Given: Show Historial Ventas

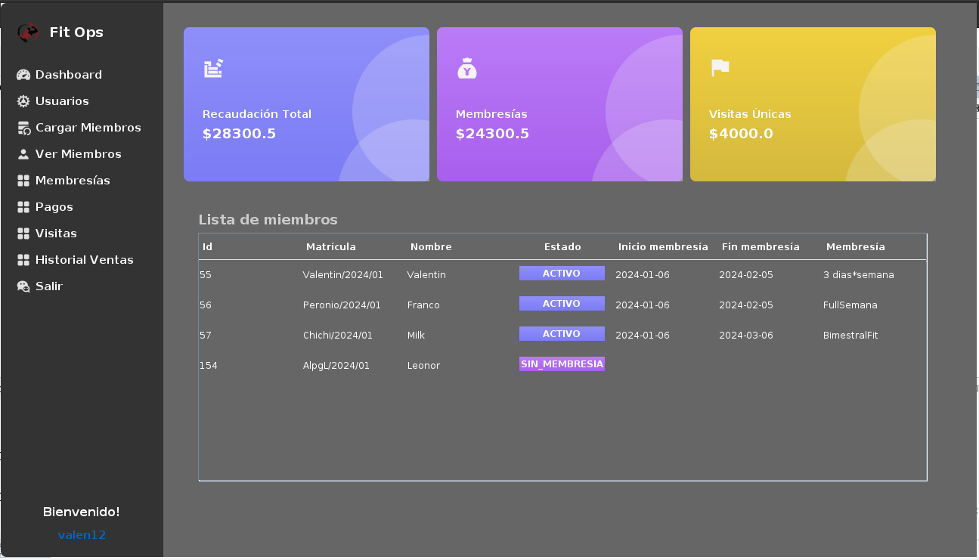Looking at the screenshot, I should click(x=85, y=260).
